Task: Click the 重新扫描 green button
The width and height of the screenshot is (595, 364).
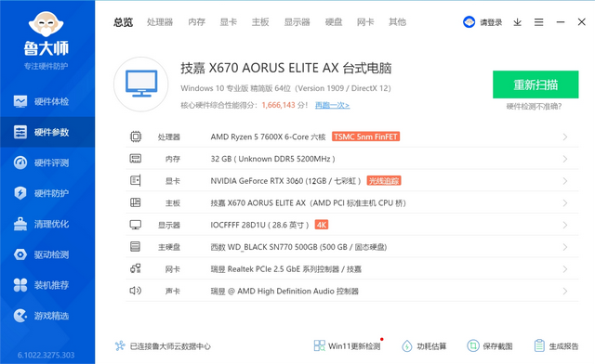Action: click(x=535, y=84)
